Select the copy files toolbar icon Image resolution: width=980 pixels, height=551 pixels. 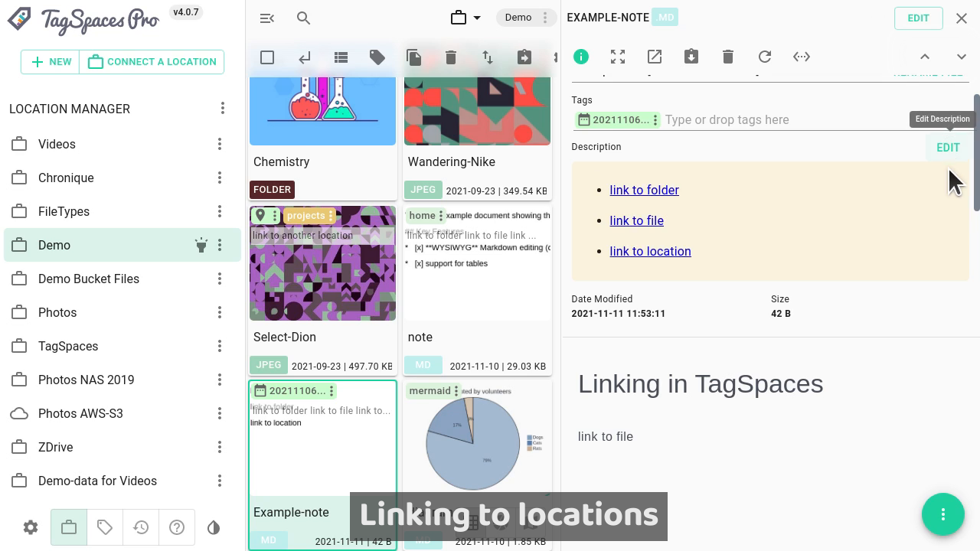click(414, 57)
